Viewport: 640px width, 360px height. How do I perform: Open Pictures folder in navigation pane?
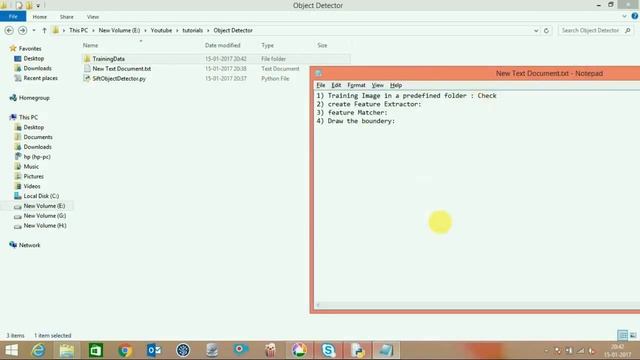coord(33,176)
